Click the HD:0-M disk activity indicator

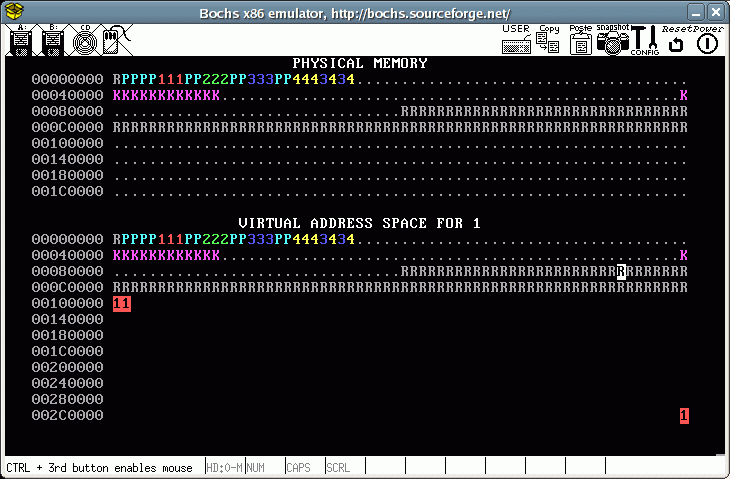[x=223, y=467]
